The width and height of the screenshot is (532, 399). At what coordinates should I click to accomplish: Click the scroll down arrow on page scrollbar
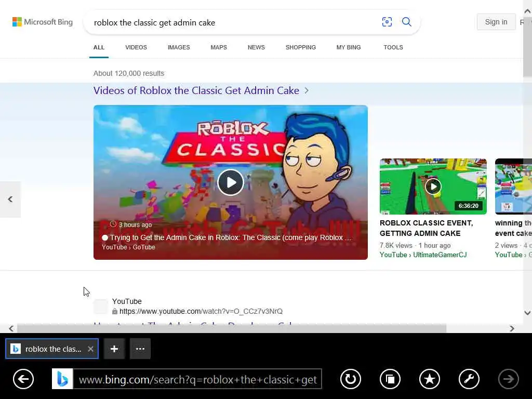[527, 313]
